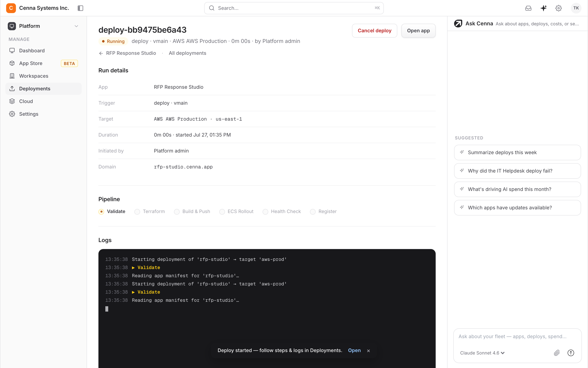Screen dimensions: 588x368
Task: Click the Platform admin initiated-by value
Action: tap(171, 151)
